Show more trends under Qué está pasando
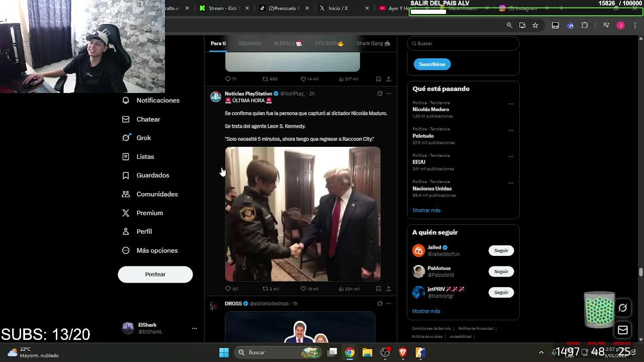644x362 pixels. tap(426, 210)
